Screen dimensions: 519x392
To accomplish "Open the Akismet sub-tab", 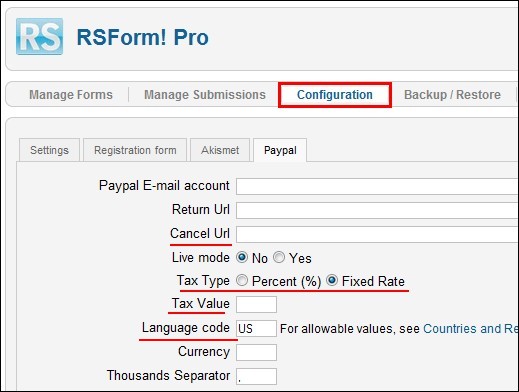I will click(x=220, y=150).
